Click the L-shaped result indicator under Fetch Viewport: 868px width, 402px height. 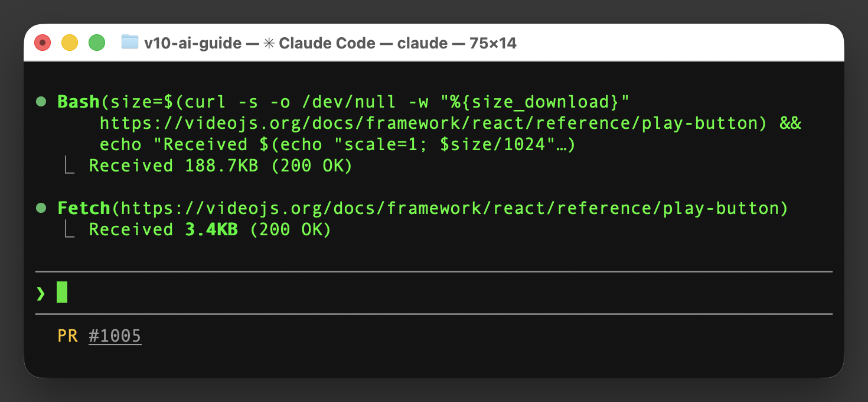pos(68,229)
